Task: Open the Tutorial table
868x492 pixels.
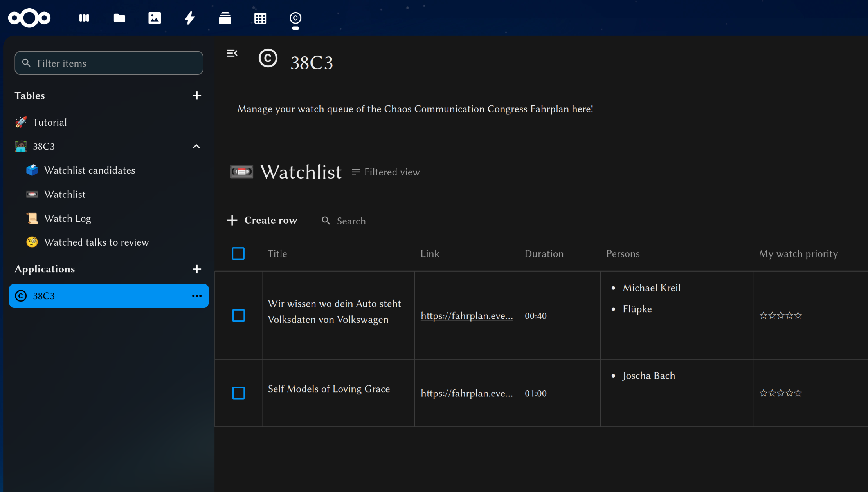Action: 109,122
